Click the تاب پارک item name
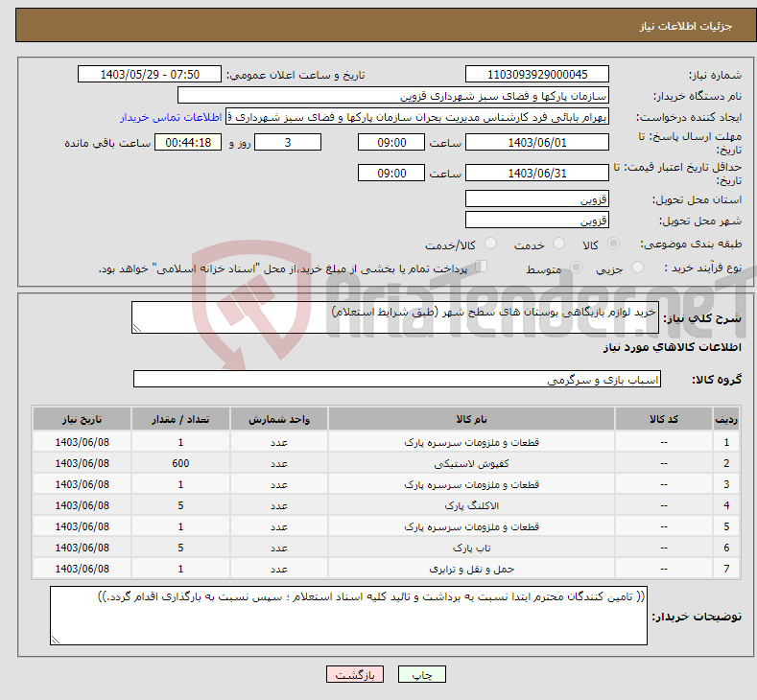The width and height of the screenshot is (757, 700). click(471, 548)
